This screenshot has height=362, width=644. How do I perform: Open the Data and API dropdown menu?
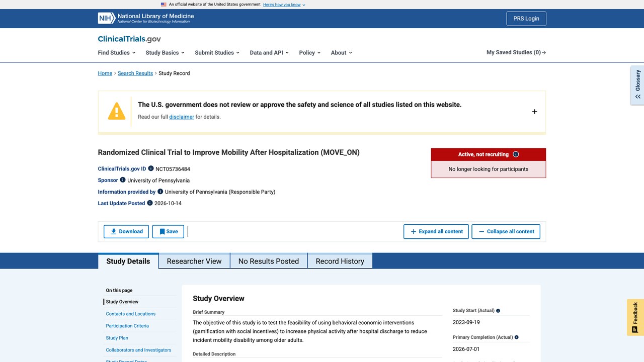[x=269, y=52]
